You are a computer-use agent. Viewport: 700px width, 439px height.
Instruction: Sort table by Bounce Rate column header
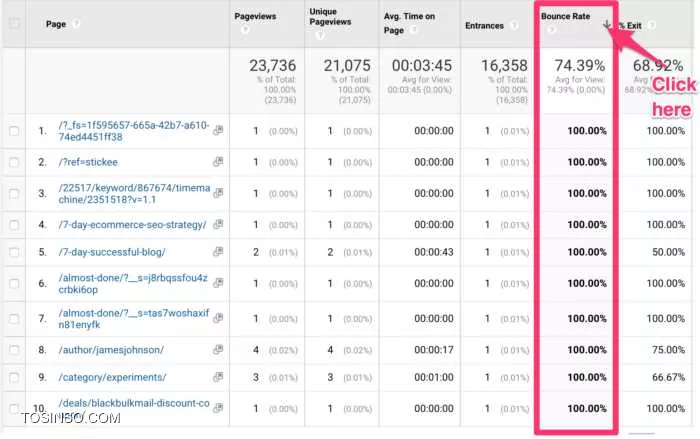click(x=566, y=16)
